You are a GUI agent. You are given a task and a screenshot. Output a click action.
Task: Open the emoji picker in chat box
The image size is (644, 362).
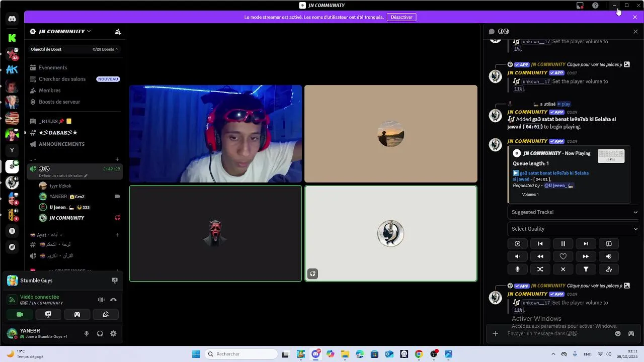(x=618, y=333)
